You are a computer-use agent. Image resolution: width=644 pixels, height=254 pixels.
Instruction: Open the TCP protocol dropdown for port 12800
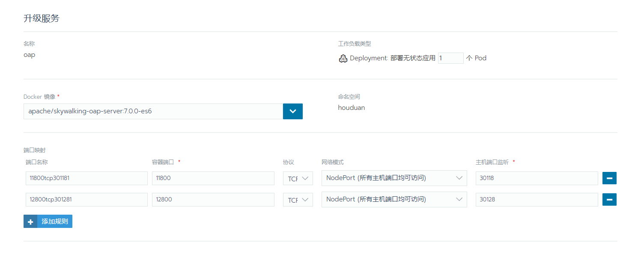[298, 200]
